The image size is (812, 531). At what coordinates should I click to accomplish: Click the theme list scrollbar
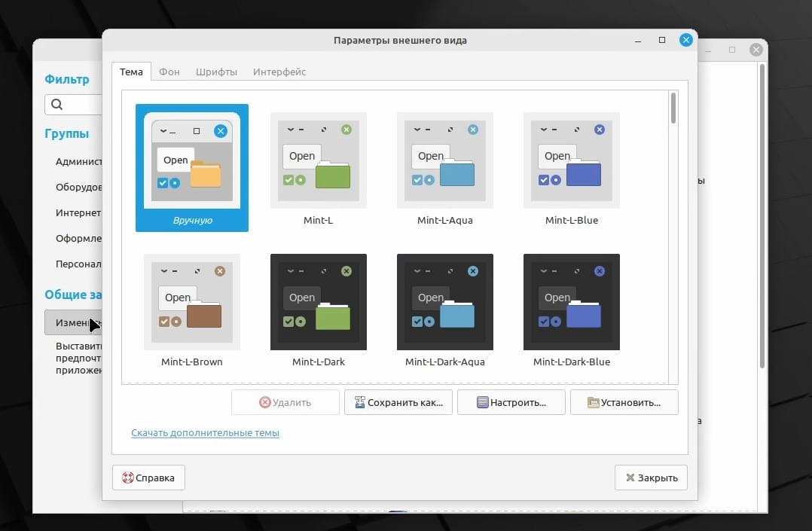(673, 108)
